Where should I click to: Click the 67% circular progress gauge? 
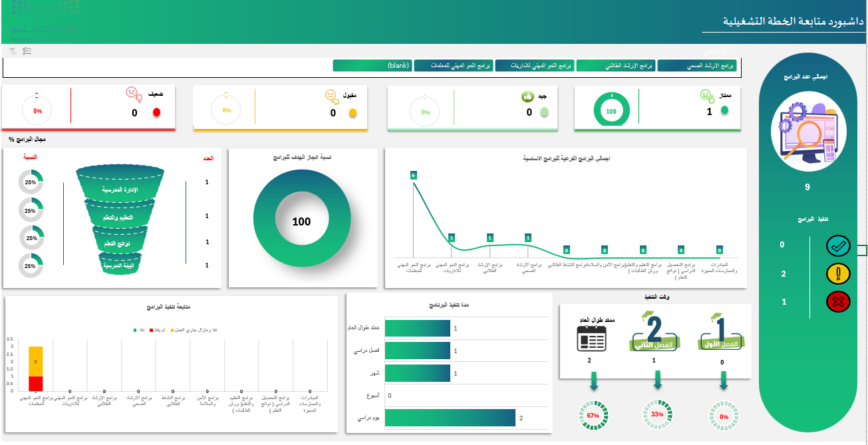[x=593, y=416]
